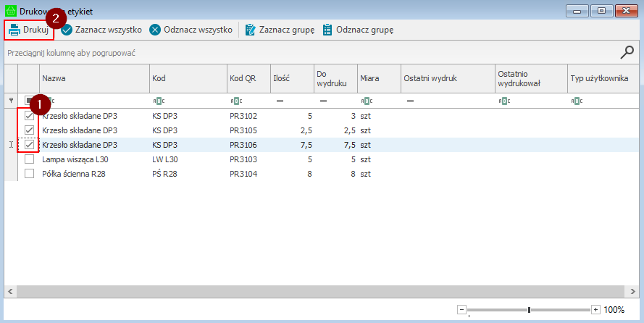Open the Nazwa column filter operator
The height and width of the screenshot is (323, 644).
pyautogui.click(x=49, y=101)
